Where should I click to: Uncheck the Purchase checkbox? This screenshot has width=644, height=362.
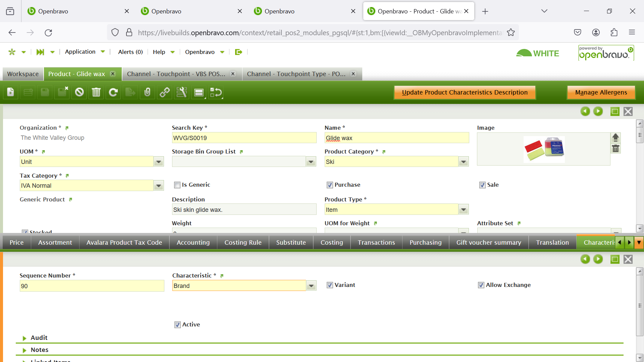click(330, 185)
